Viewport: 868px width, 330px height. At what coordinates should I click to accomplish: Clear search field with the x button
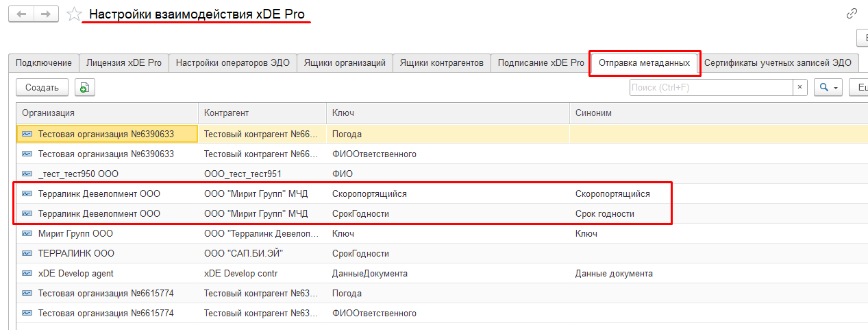800,87
